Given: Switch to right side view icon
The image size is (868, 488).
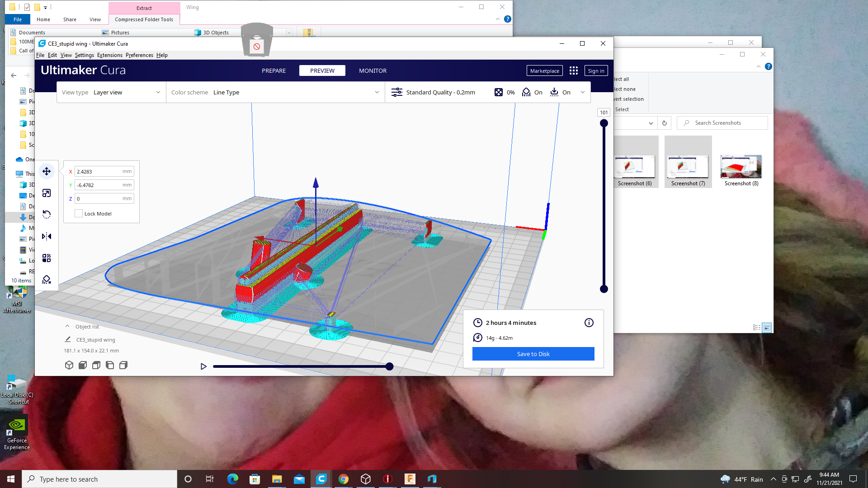Looking at the screenshot, I should pyautogui.click(x=123, y=365).
